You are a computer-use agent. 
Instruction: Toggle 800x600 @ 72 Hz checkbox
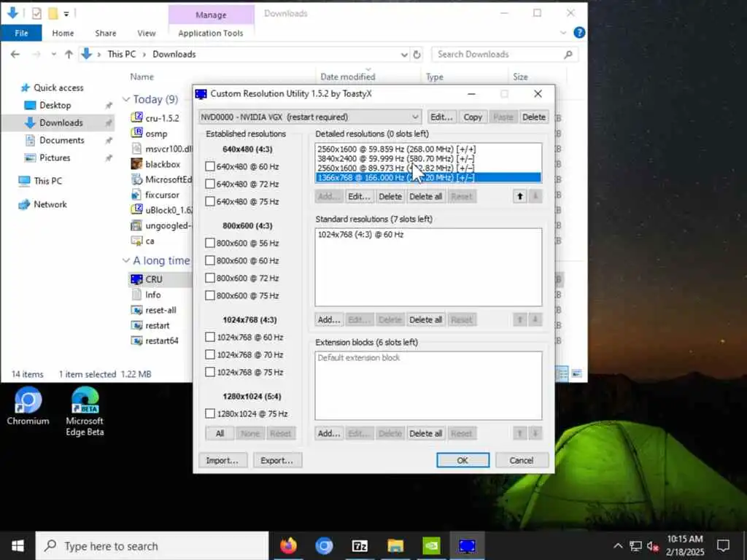tap(209, 278)
